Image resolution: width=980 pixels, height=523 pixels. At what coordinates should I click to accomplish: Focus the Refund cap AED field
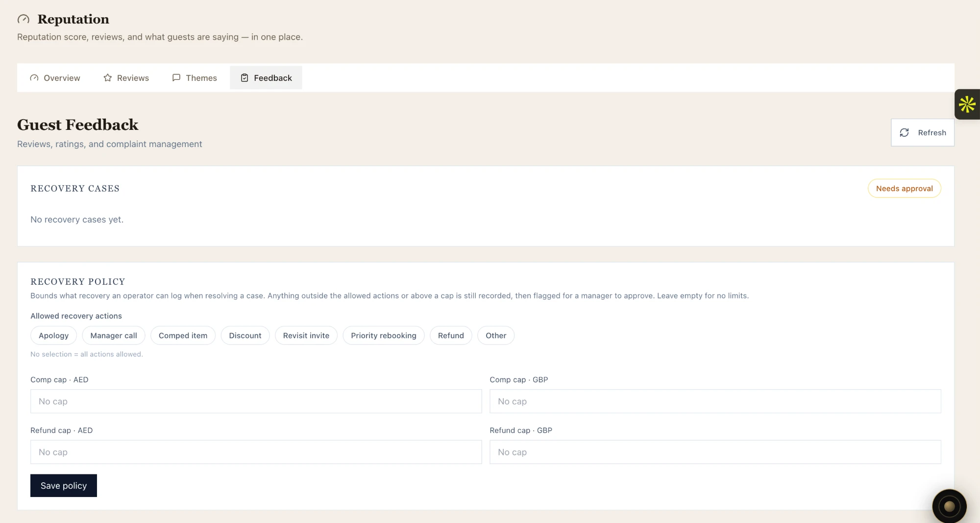[256, 452]
